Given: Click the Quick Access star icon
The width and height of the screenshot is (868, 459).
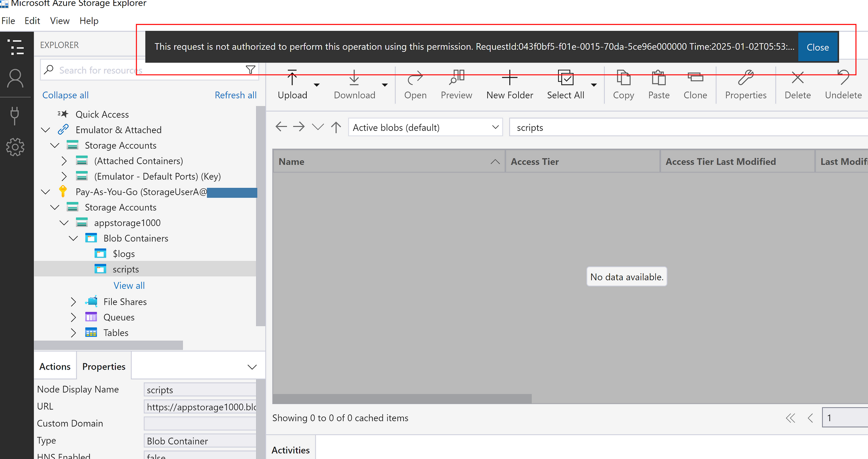Looking at the screenshot, I should 63,114.
